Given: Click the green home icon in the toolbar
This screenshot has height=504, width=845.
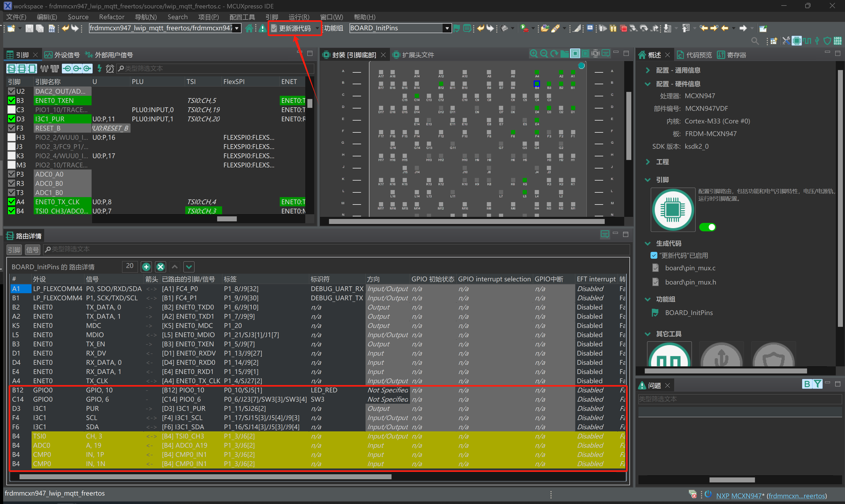Looking at the screenshot, I should pyautogui.click(x=249, y=28).
